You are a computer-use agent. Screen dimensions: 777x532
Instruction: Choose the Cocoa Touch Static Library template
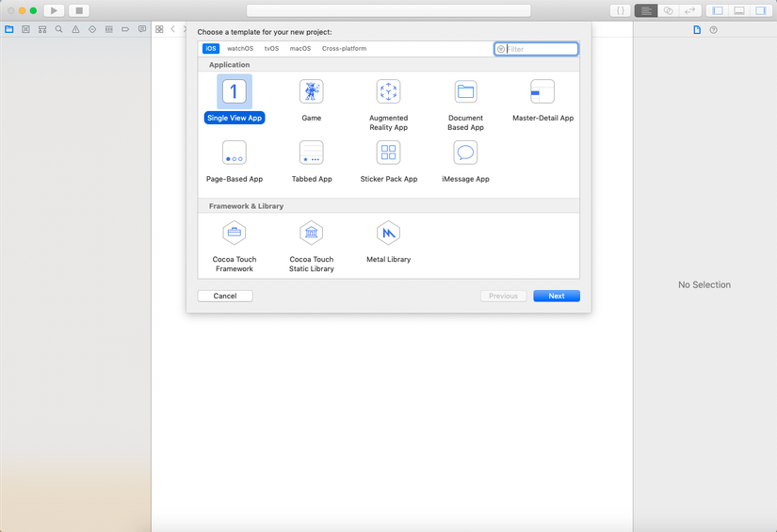pyautogui.click(x=311, y=246)
